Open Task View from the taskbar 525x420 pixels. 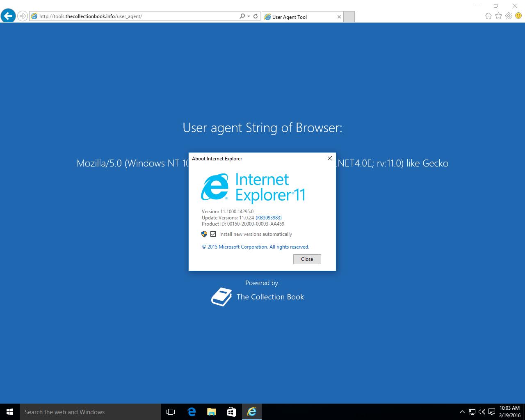(x=171, y=412)
